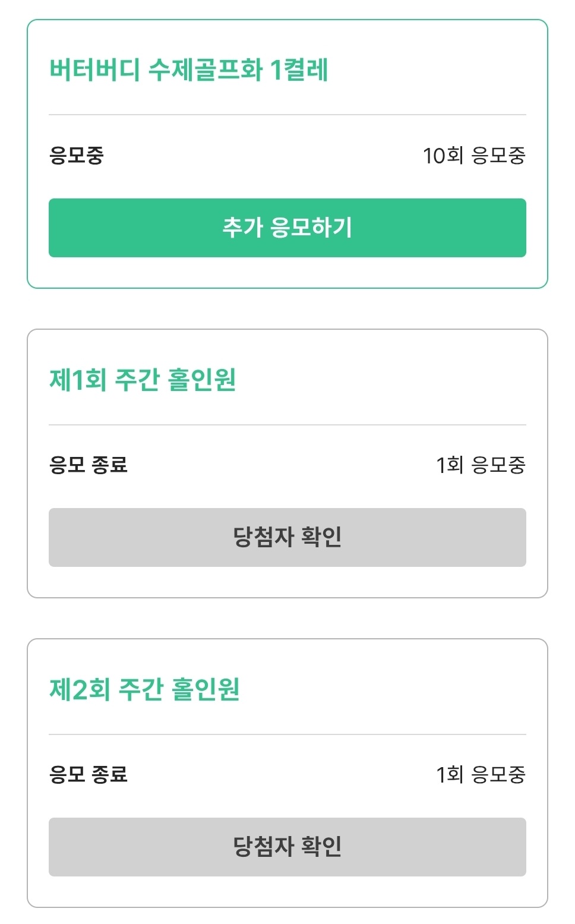The image size is (575, 924).
Task: Click the divider under 제2회 주간 홀인원
Action: coord(287,734)
